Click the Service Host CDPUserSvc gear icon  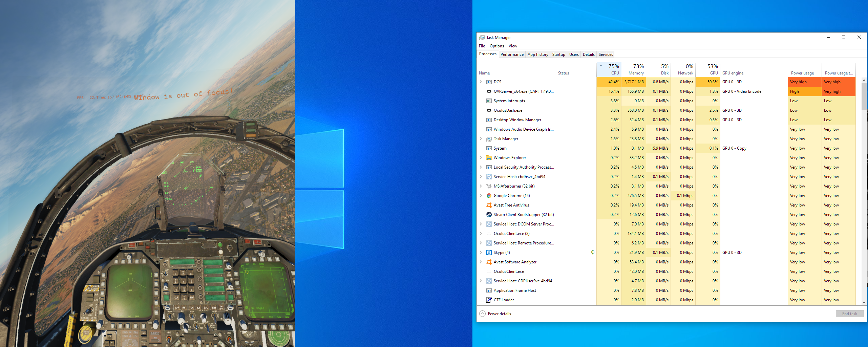(x=489, y=281)
